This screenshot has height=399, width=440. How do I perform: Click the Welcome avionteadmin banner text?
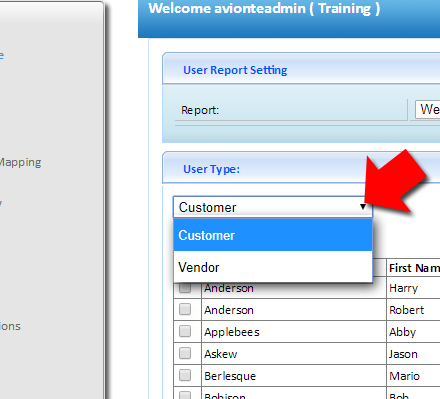click(264, 9)
